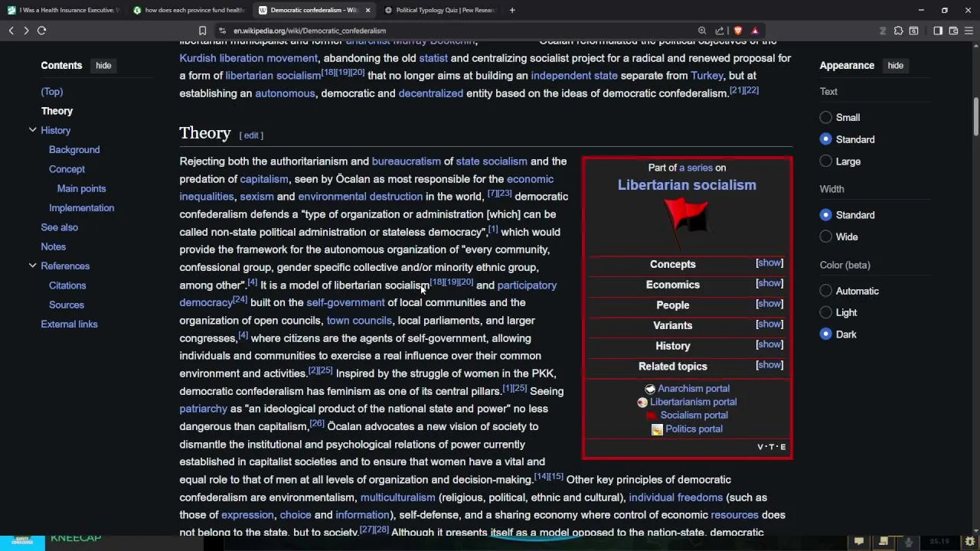Jump to See also in Contents

(59, 227)
